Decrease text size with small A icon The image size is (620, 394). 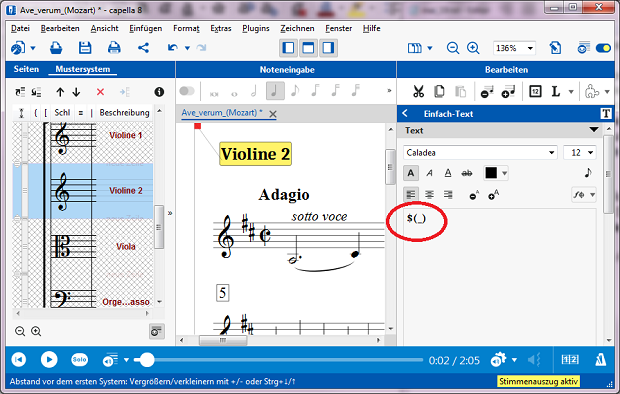474,195
